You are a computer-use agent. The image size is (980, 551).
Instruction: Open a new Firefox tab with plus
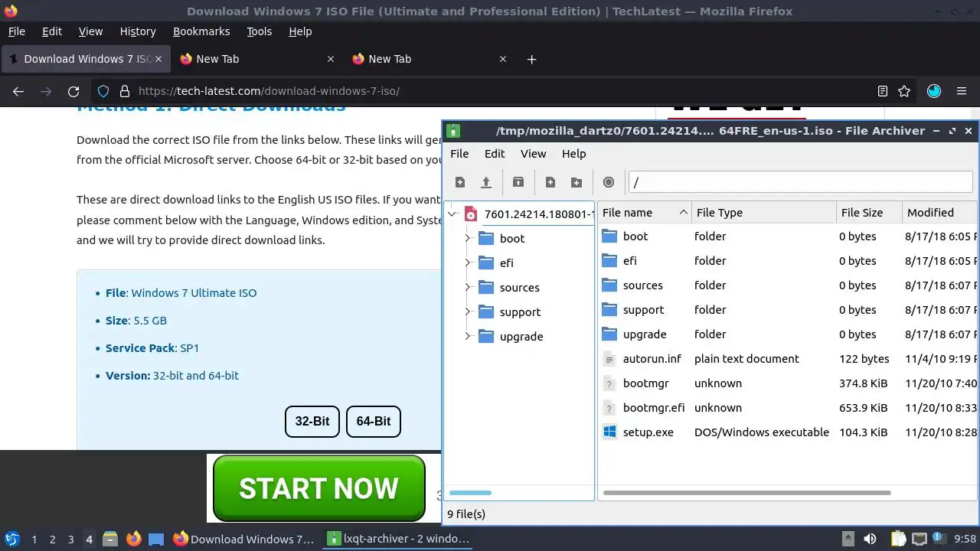click(x=532, y=59)
